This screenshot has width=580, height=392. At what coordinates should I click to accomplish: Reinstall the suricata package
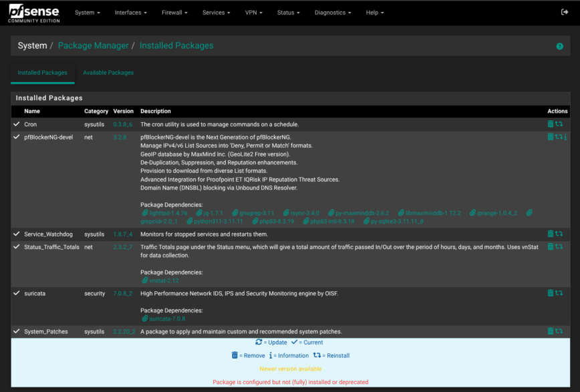(x=559, y=293)
